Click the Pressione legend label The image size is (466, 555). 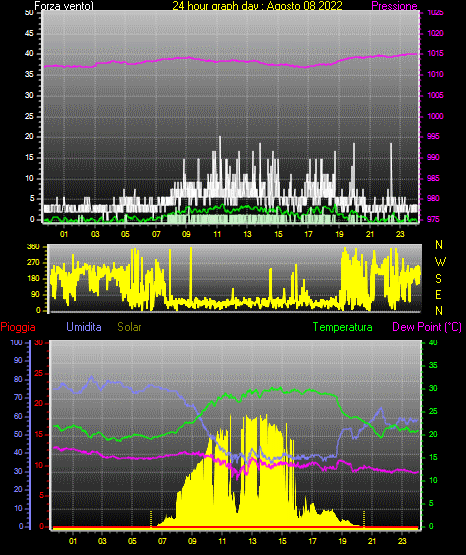coord(394,6)
